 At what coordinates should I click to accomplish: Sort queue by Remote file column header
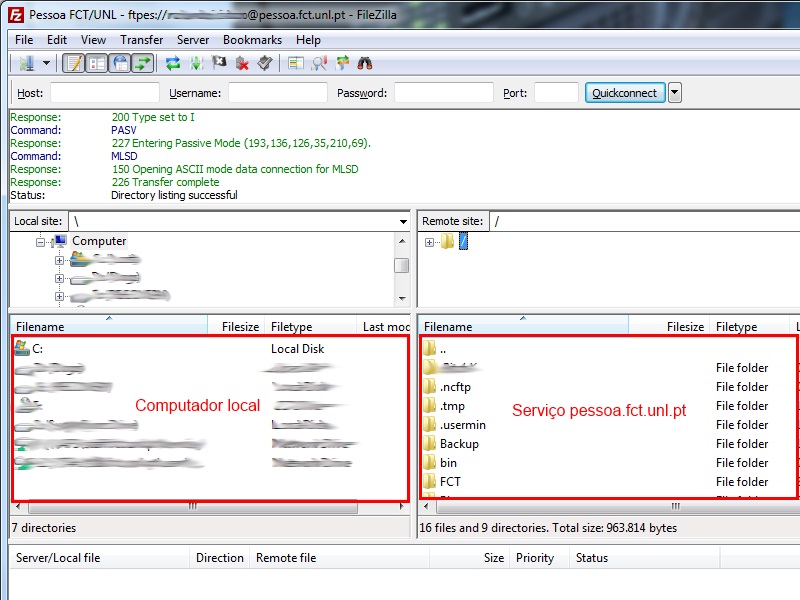(x=339, y=558)
